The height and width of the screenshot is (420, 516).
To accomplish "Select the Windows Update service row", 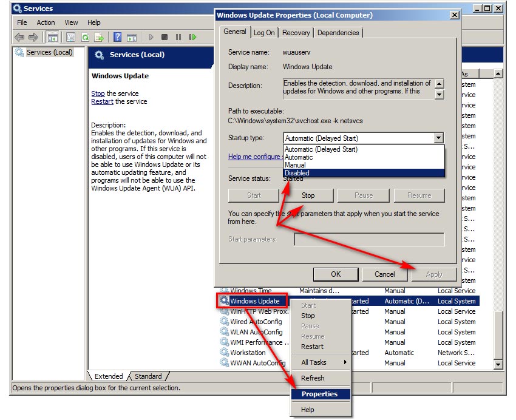I will (349, 300).
